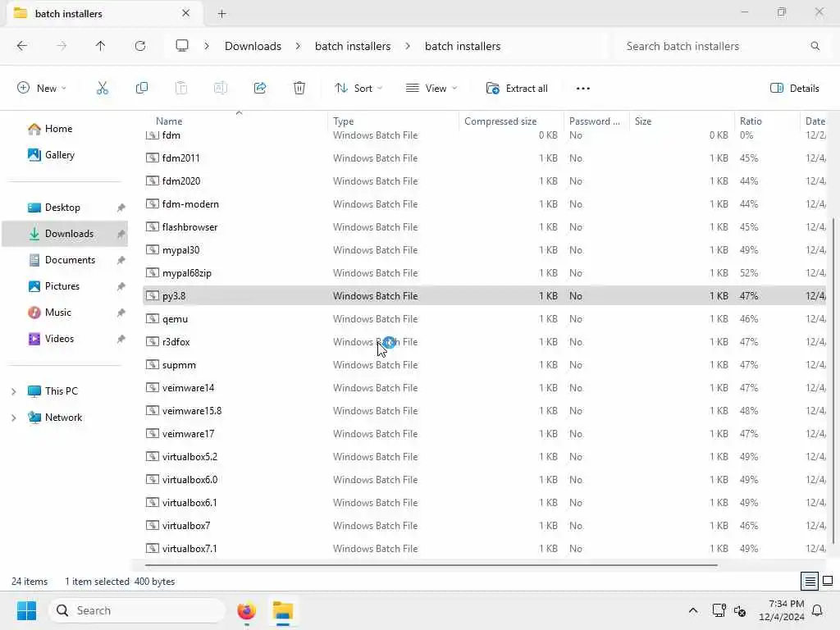Click the taskbar clock showing 7:34 PM
This screenshot has height=630, width=840.
click(782, 610)
